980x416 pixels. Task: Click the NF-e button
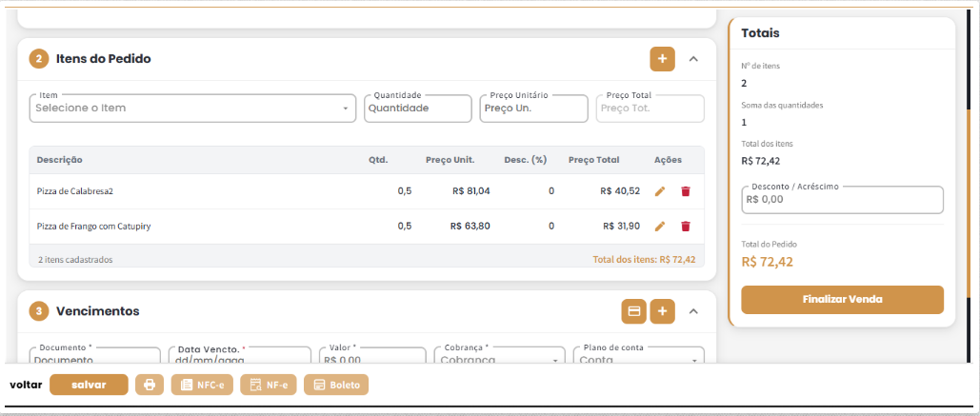coord(269,385)
